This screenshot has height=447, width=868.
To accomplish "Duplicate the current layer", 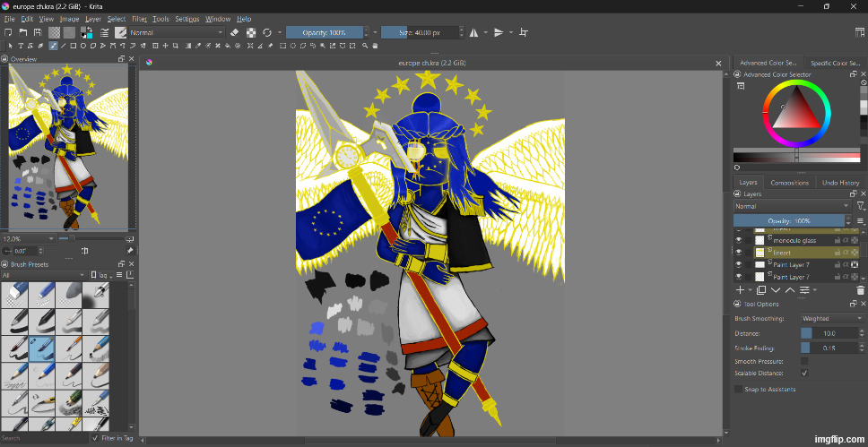I will click(761, 290).
